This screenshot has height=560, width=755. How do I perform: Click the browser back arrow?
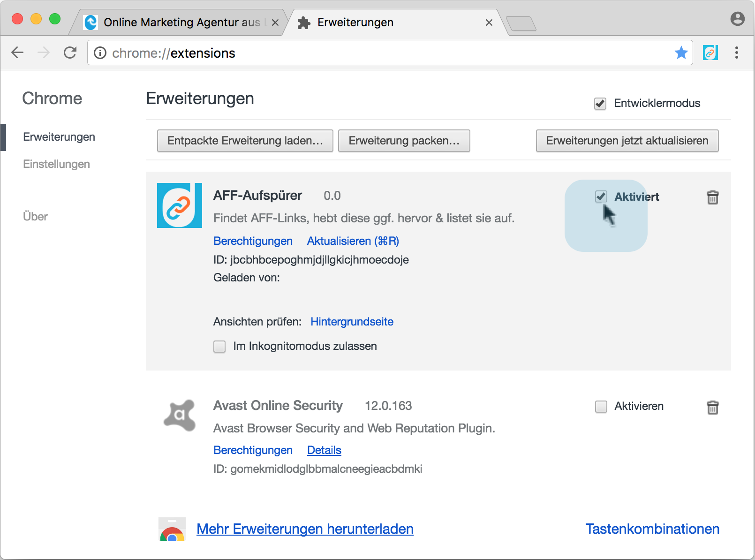tap(17, 53)
